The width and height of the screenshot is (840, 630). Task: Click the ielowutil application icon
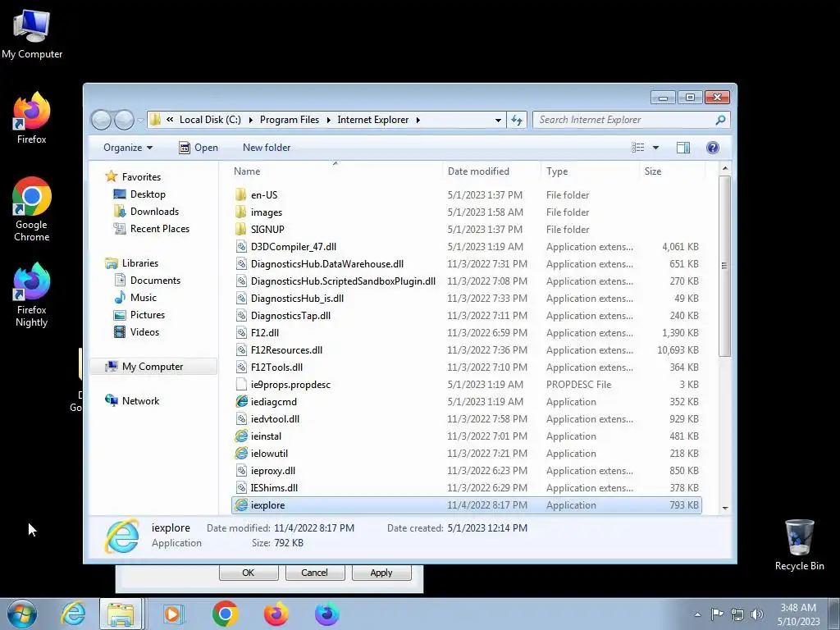pyautogui.click(x=242, y=453)
